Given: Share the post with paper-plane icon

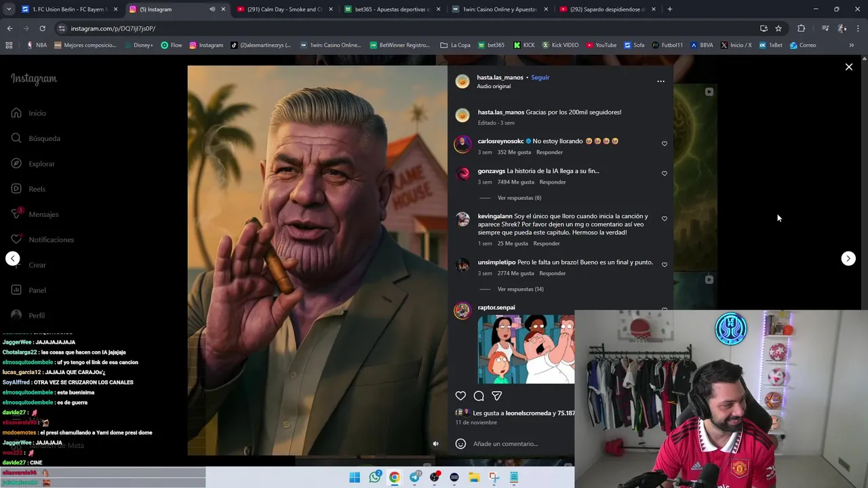Looking at the screenshot, I should click(497, 396).
